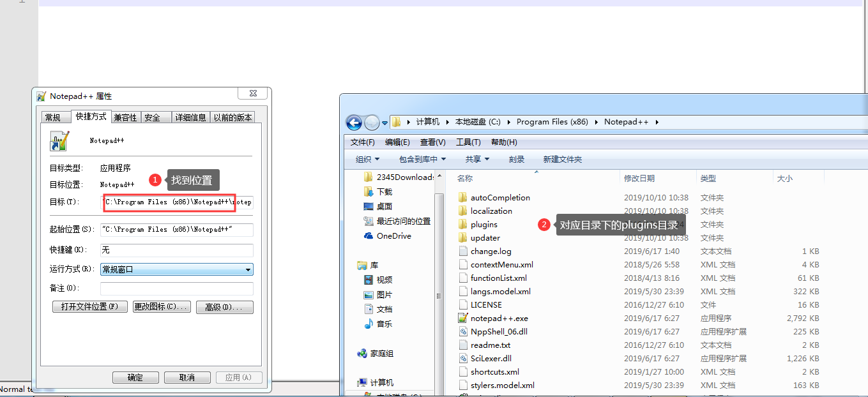Click the back navigation arrow in Explorer

(x=353, y=122)
